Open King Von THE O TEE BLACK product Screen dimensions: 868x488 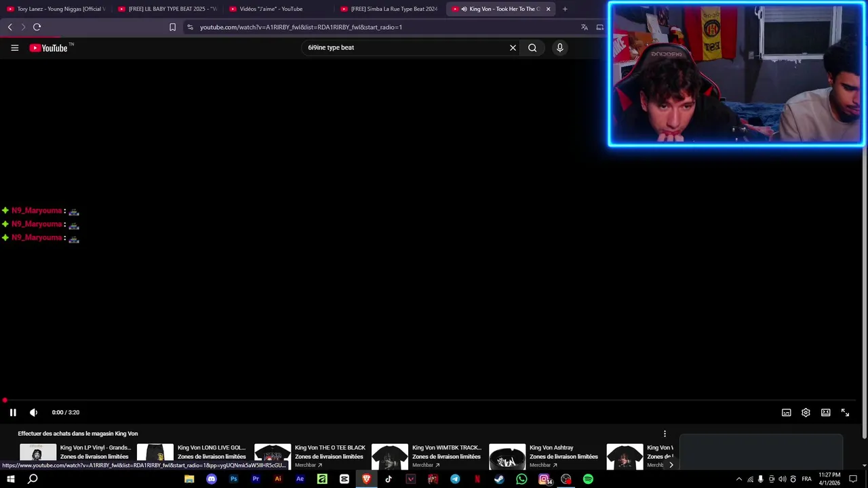330,448
